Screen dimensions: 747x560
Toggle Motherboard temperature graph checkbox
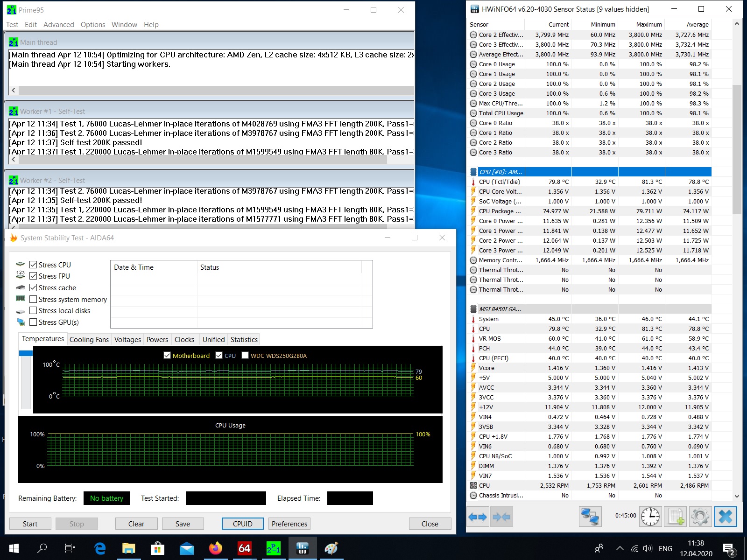167,356
